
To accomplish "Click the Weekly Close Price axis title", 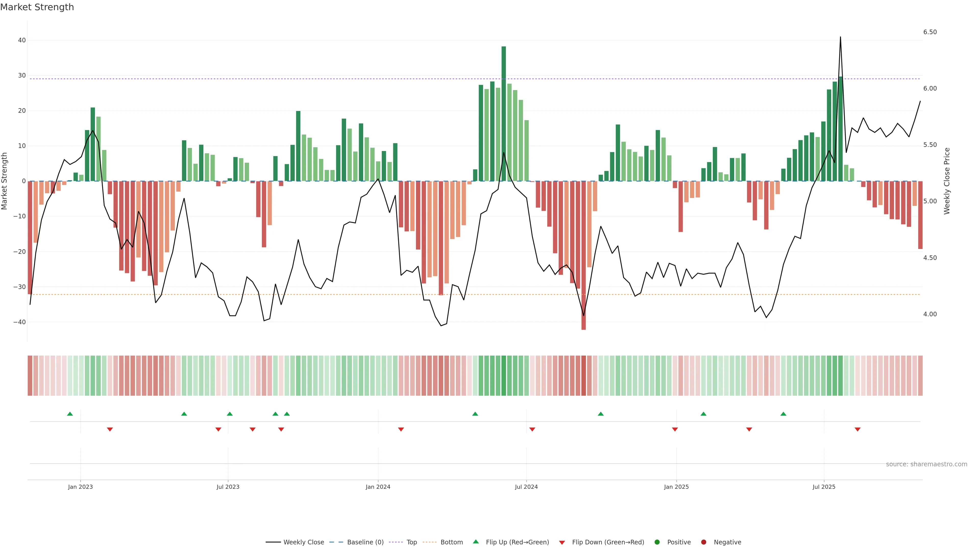I will tap(947, 181).
